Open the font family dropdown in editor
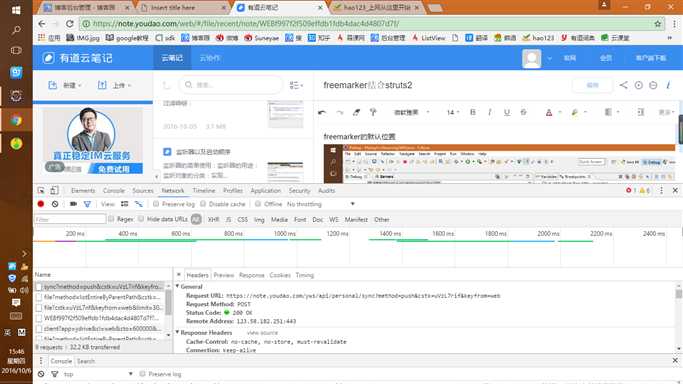This screenshot has height=384, width=683. tap(412, 112)
